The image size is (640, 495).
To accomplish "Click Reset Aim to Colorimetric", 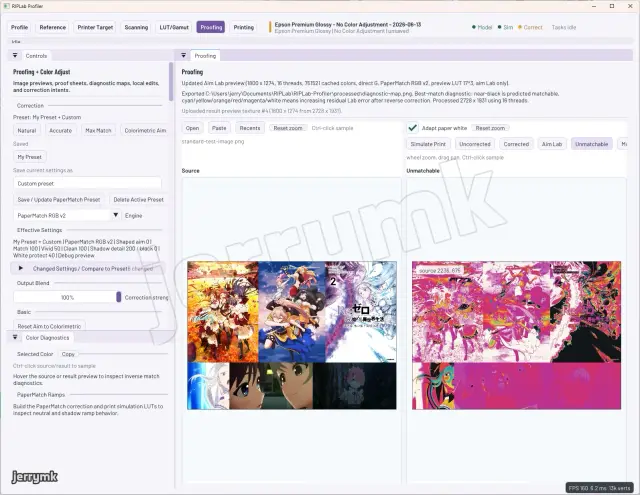I will pyautogui.click(x=49, y=326).
